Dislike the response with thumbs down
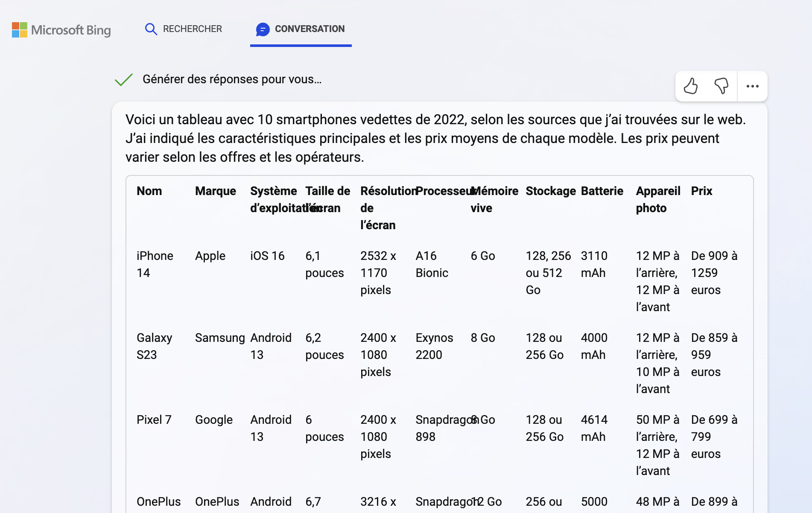This screenshot has height=513, width=812. [x=721, y=86]
